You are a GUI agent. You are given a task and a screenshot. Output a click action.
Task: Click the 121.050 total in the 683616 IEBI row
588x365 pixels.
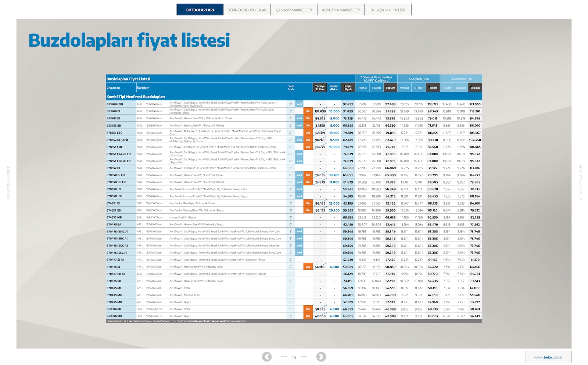click(475, 104)
